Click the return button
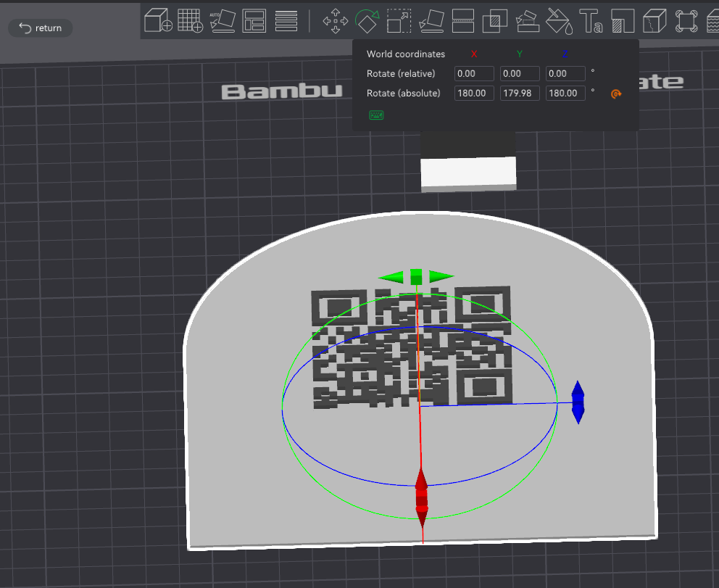This screenshot has height=588, width=719. click(41, 28)
